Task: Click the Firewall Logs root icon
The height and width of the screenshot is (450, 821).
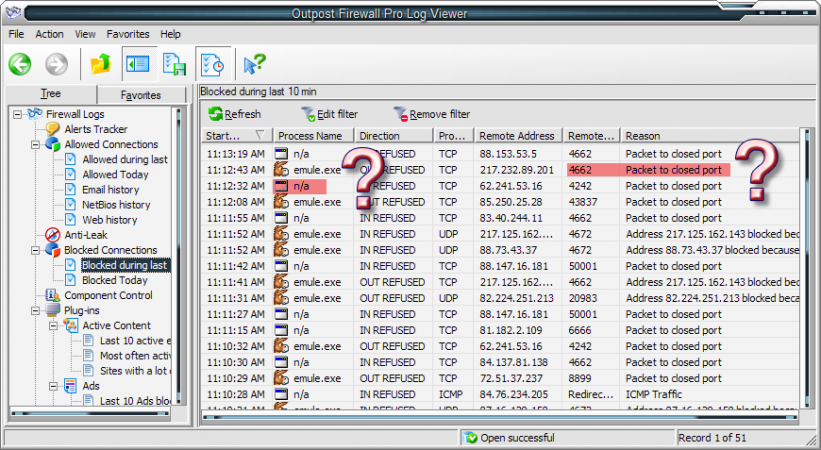Action: coord(35,114)
